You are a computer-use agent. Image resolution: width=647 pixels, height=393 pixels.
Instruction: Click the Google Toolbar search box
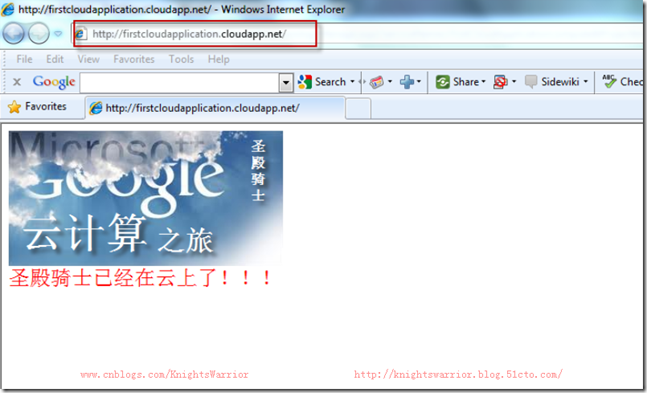point(179,83)
